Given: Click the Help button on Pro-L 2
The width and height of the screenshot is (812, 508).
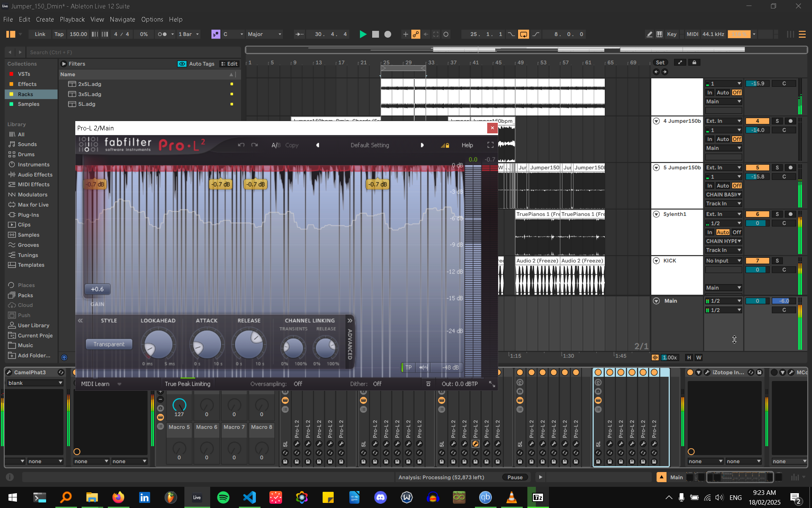Looking at the screenshot, I should coord(468,144).
